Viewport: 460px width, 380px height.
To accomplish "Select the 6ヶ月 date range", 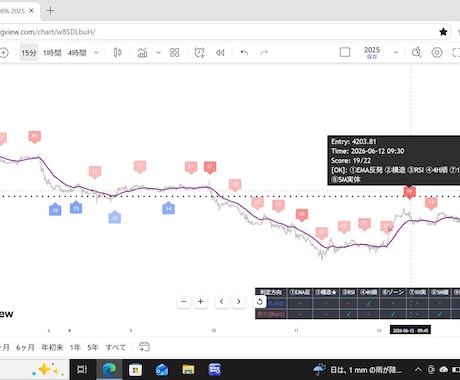I will tap(25, 347).
